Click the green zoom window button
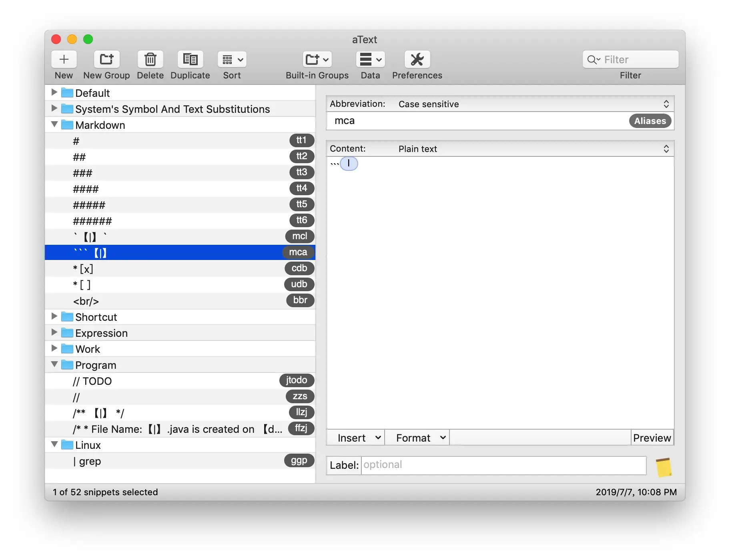 88,39
